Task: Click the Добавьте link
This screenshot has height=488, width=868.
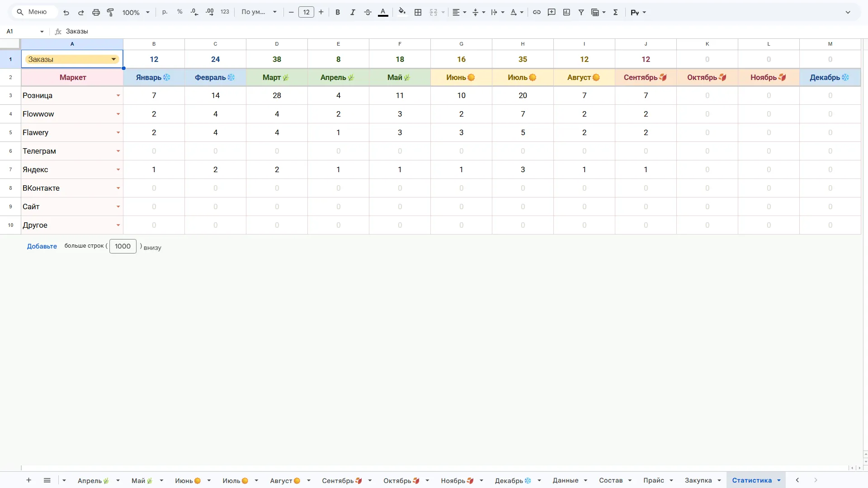Action: [42, 246]
